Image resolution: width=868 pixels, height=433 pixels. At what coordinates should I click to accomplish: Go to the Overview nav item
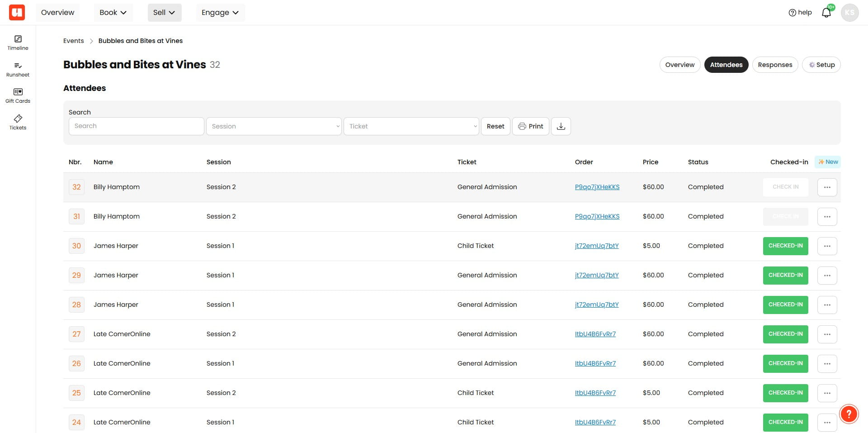(x=57, y=12)
